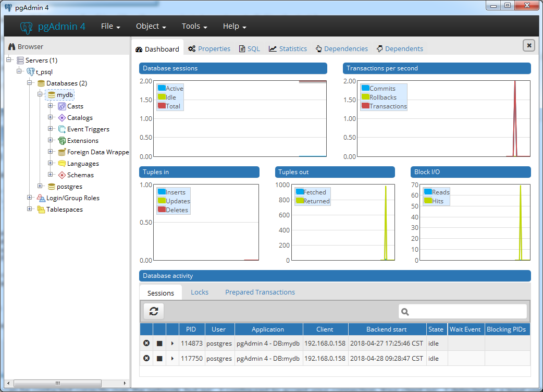Expand the Catalogs node
The image size is (543, 392).
(50, 117)
